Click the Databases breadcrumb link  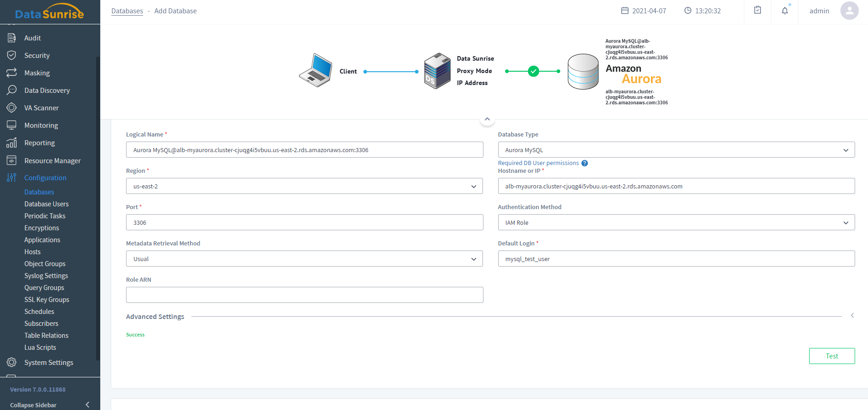tap(127, 11)
